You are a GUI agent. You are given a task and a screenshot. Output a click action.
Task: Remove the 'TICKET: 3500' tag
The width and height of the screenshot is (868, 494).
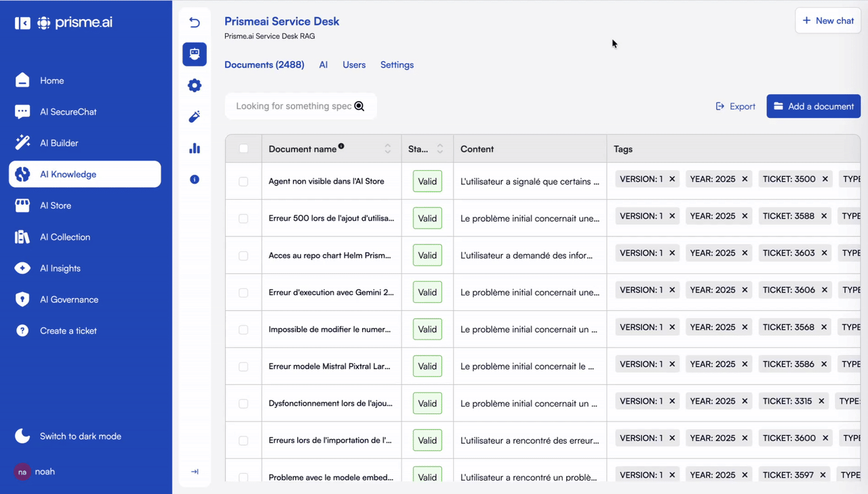pyautogui.click(x=825, y=179)
